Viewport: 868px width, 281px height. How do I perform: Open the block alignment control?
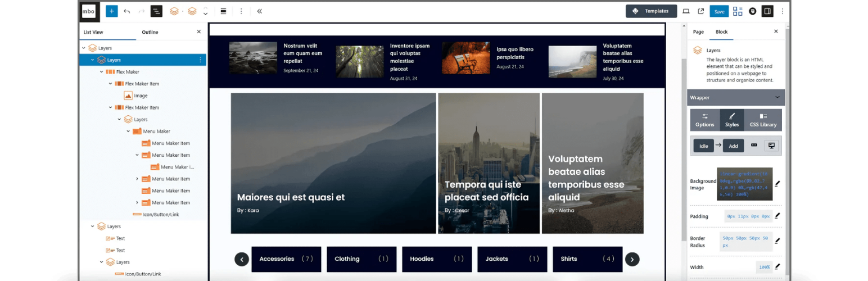223,11
